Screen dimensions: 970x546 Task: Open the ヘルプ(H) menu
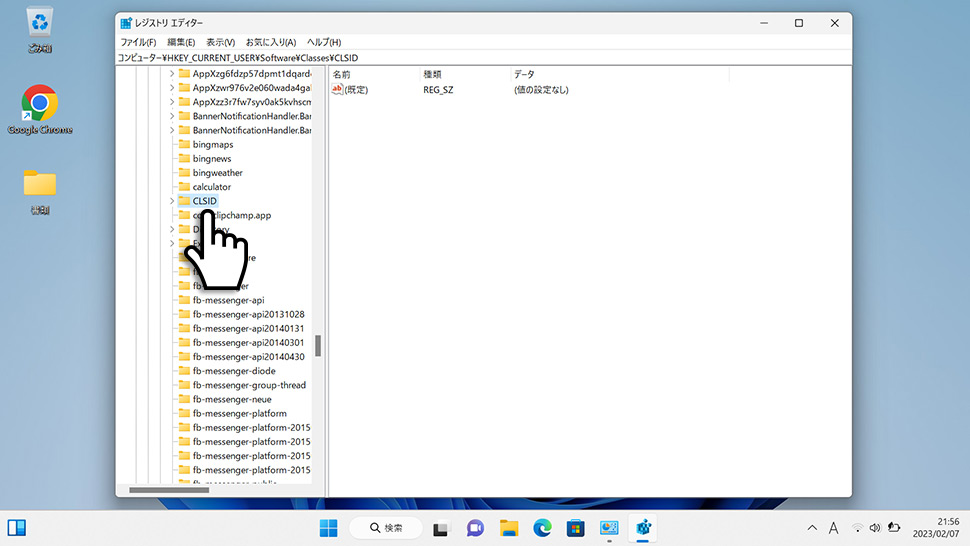(324, 42)
